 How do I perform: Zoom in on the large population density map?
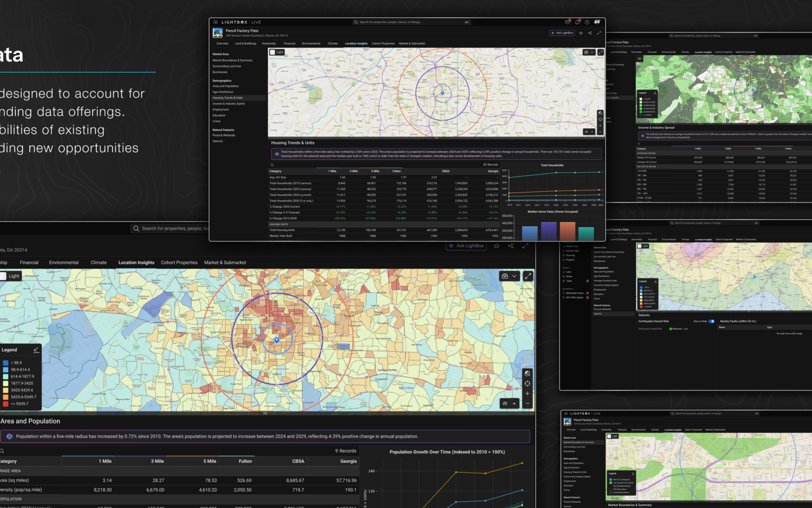[x=527, y=394]
